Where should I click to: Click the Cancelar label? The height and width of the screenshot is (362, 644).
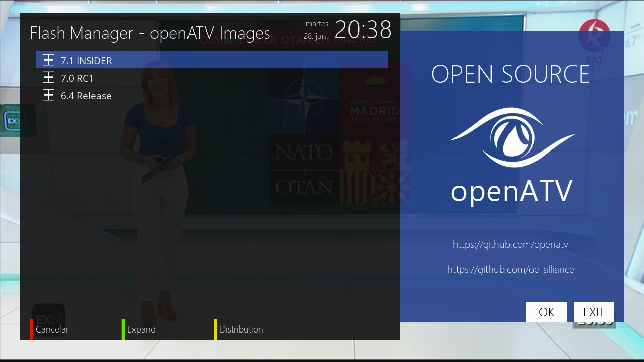[52, 329]
